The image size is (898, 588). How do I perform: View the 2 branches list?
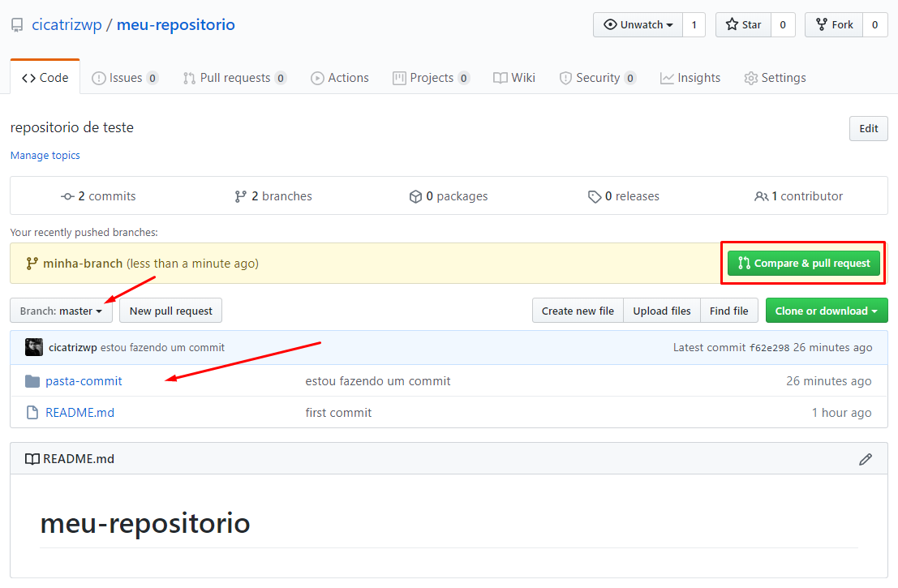coord(273,196)
